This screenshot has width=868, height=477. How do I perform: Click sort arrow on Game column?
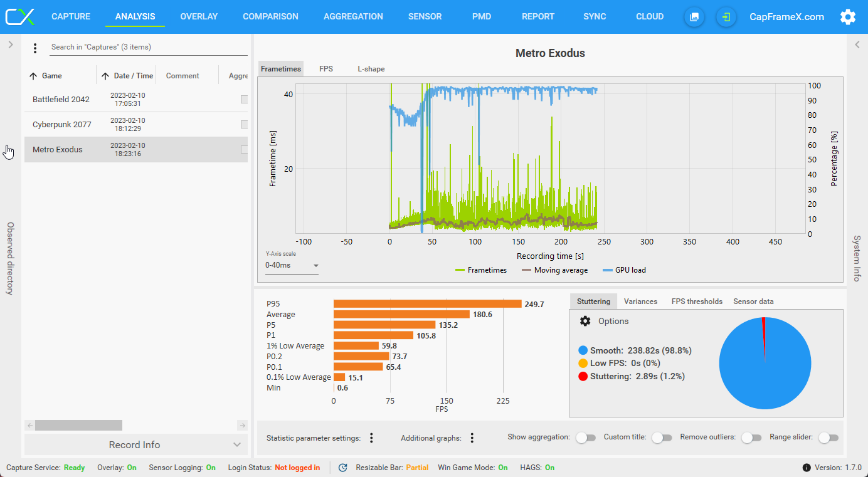click(x=33, y=76)
